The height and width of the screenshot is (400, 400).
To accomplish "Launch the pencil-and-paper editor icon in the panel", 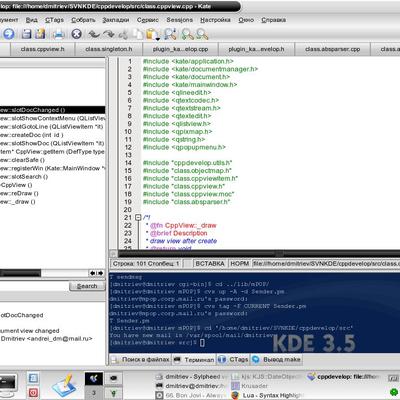I will [63, 386].
